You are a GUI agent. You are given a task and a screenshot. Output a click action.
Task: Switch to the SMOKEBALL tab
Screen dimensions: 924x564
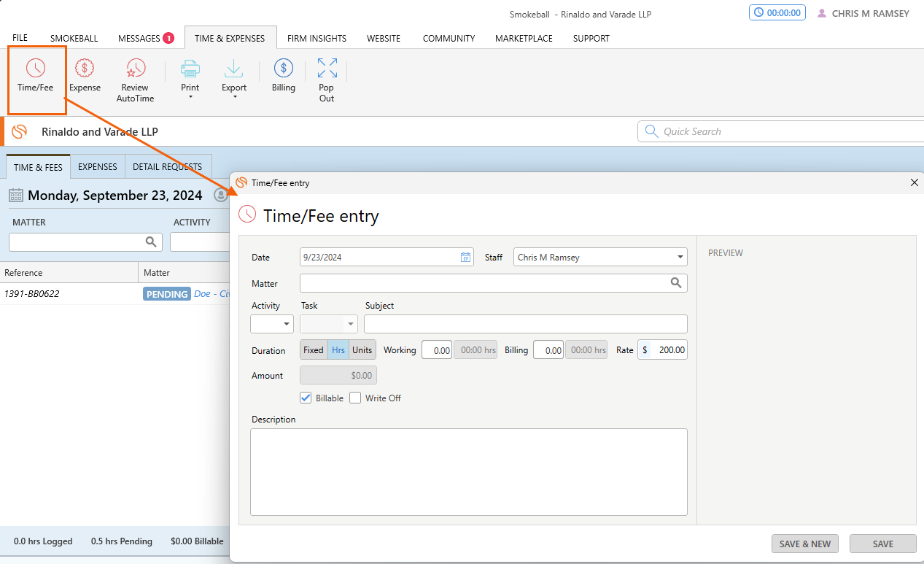[74, 38]
